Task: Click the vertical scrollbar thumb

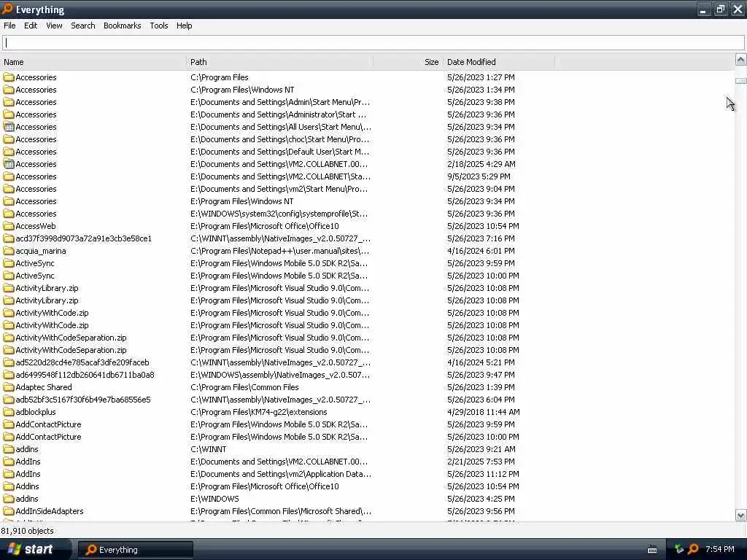Action: click(740, 81)
